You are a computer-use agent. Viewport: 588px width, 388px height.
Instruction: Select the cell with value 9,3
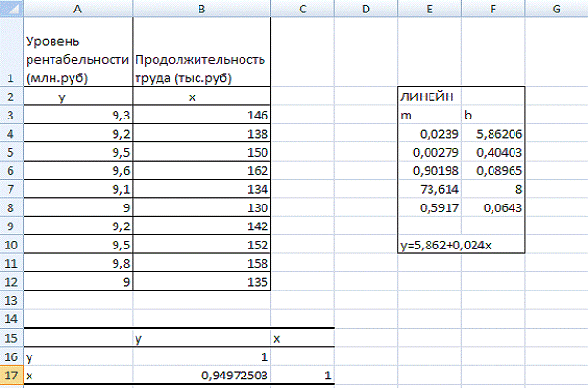pyautogui.click(x=77, y=116)
